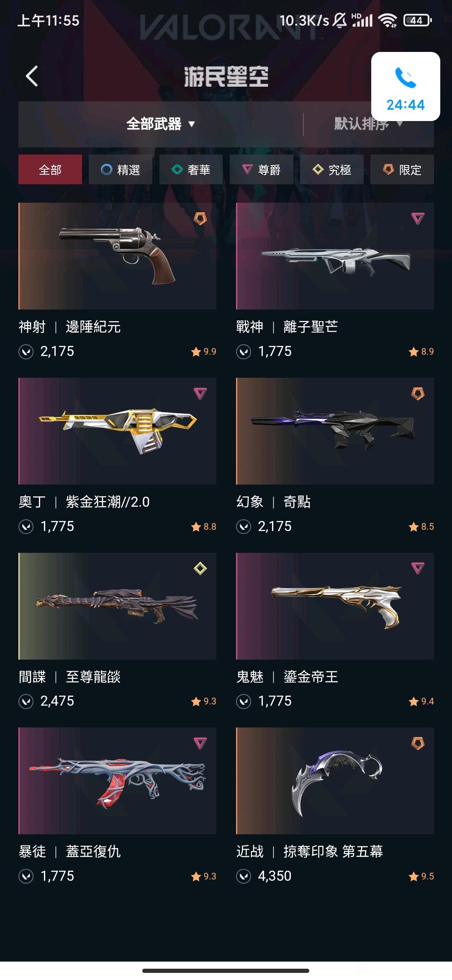This screenshot has width=452, height=980.
Task: Click the tier badge on 近战 掠奪印象 card
Action: (418, 743)
